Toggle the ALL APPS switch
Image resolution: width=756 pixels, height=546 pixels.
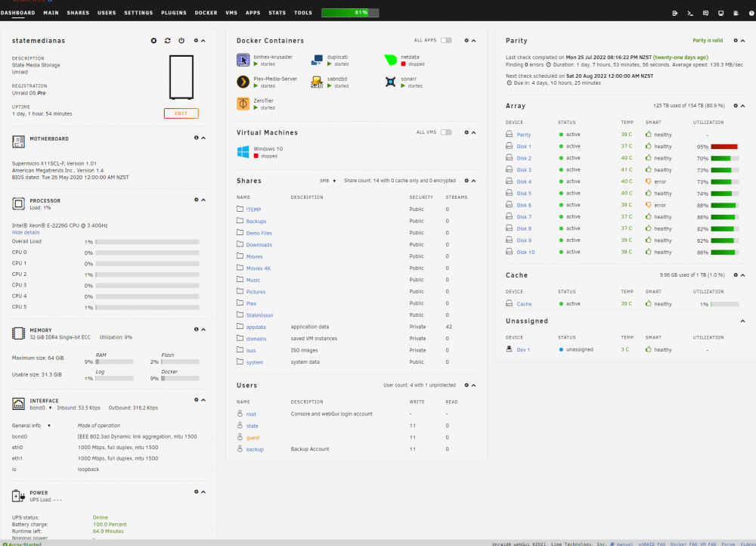pos(446,41)
